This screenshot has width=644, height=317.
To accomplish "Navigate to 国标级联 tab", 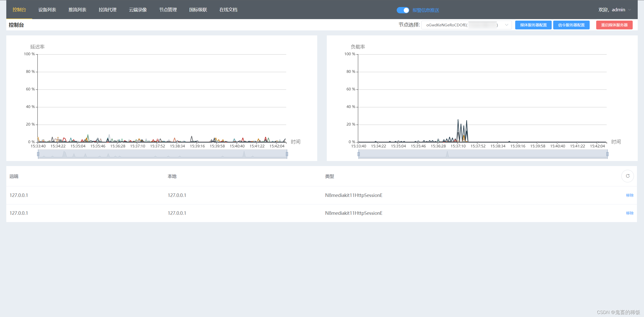I will (198, 10).
